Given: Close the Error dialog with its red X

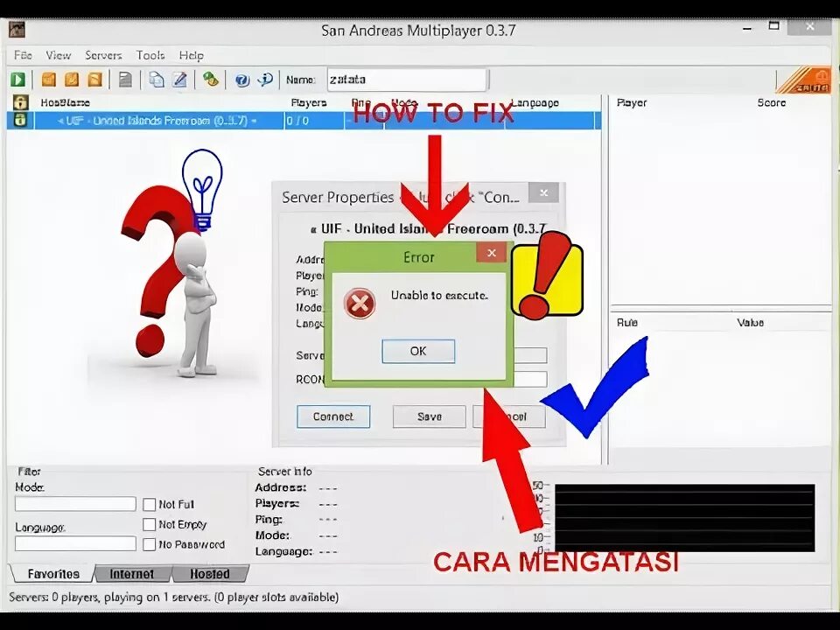Looking at the screenshot, I should click(x=491, y=252).
